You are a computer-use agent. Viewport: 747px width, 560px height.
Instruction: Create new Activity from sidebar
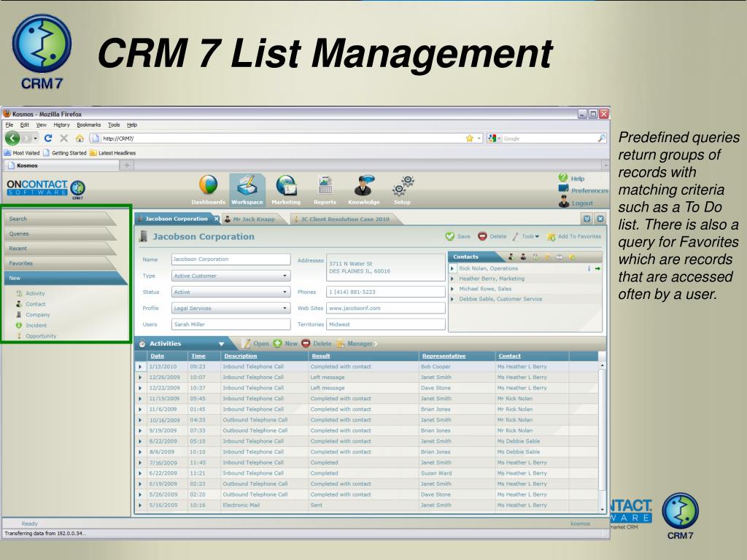click(31, 293)
